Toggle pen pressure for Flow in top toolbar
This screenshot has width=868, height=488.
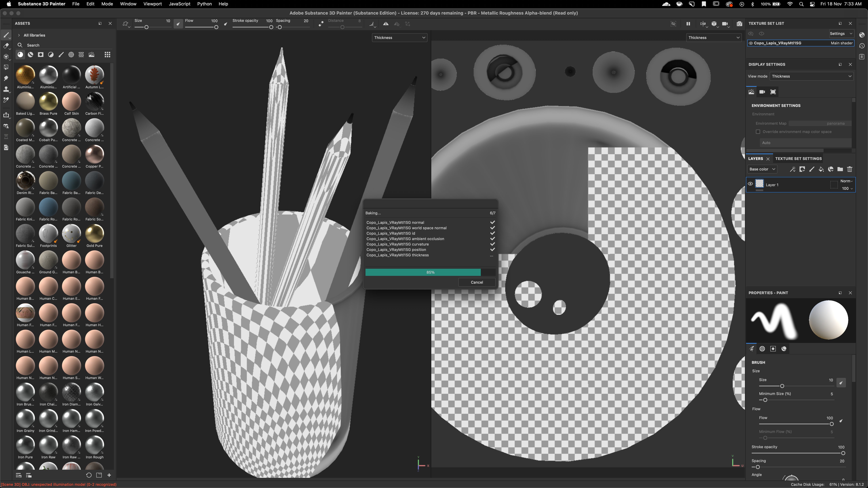tap(226, 24)
